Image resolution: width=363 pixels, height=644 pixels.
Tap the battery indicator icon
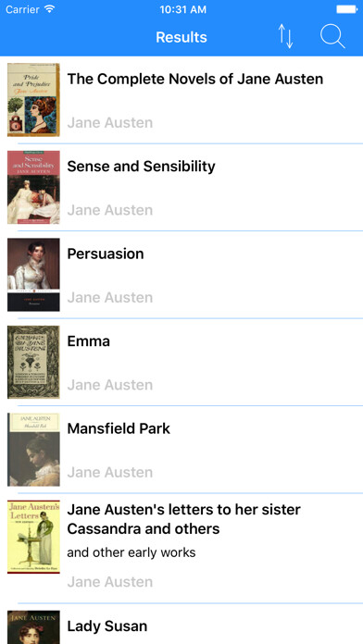click(346, 9)
